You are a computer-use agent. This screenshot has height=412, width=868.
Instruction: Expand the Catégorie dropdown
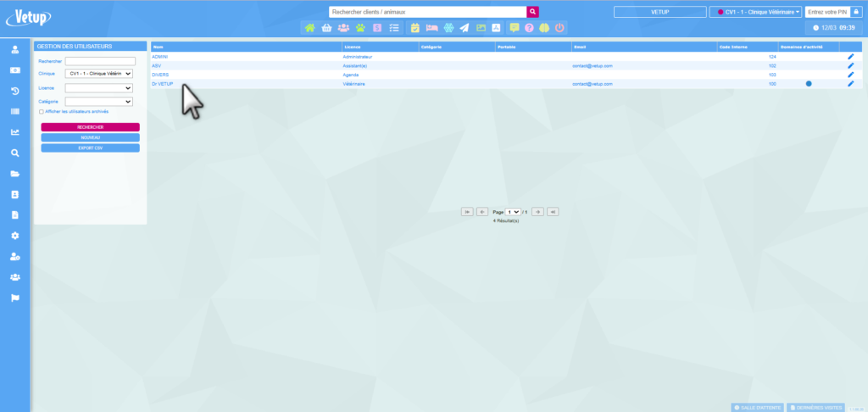(x=99, y=102)
